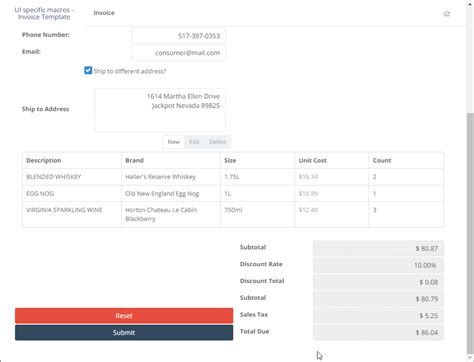Click the Phone Number input field
The width and height of the screenshot is (474, 362).
pos(179,36)
